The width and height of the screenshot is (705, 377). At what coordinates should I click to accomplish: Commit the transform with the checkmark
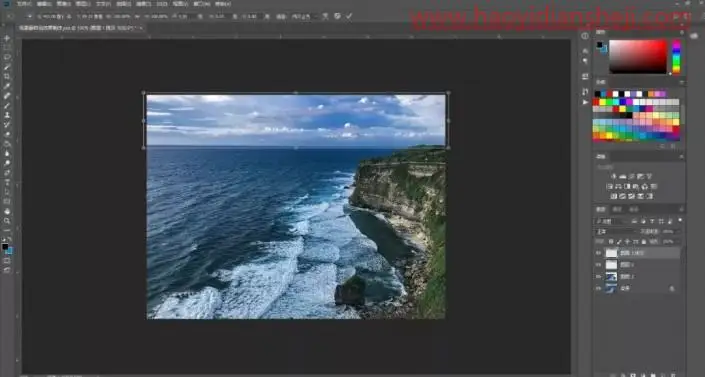pos(349,16)
